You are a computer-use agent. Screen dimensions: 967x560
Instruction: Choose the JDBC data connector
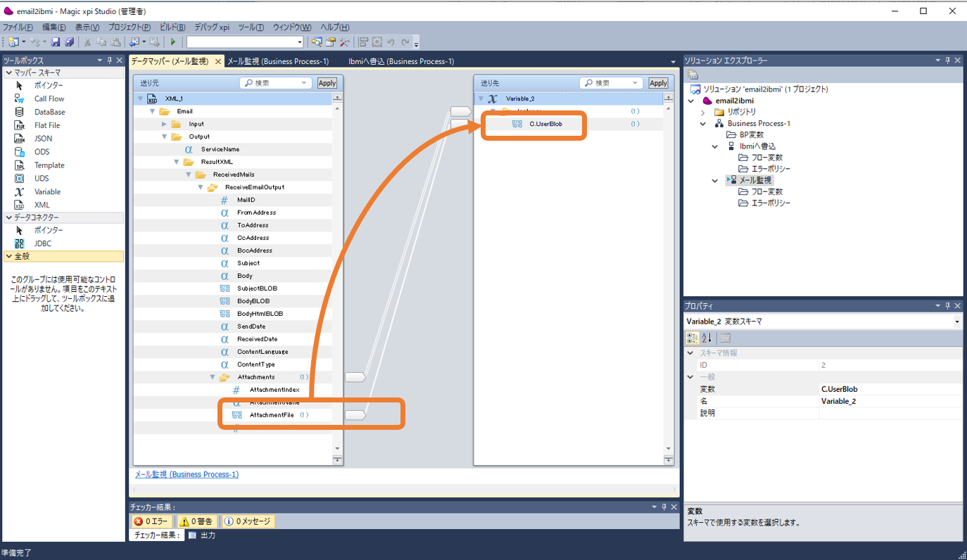(42, 243)
